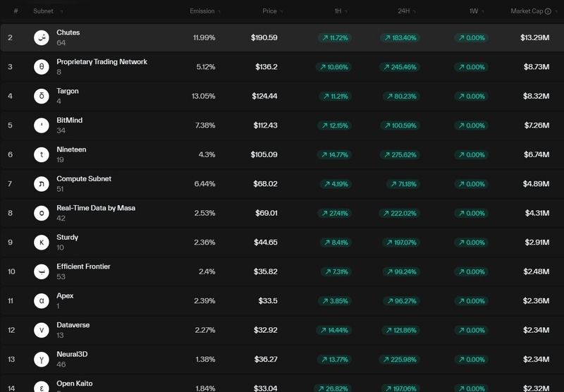The height and width of the screenshot is (392, 564).
Task: Sort the table by Emission column
Action: click(x=204, y=11)
